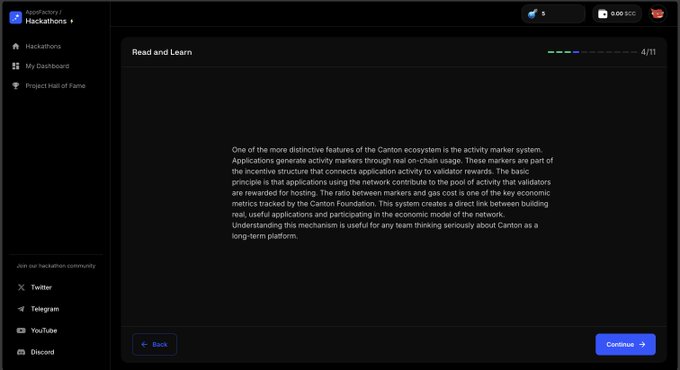Image resolution: width=680 pixels, height=370 pixels.
Task: Click the left arrow icon in the Back button
Action: coord(144,344)
